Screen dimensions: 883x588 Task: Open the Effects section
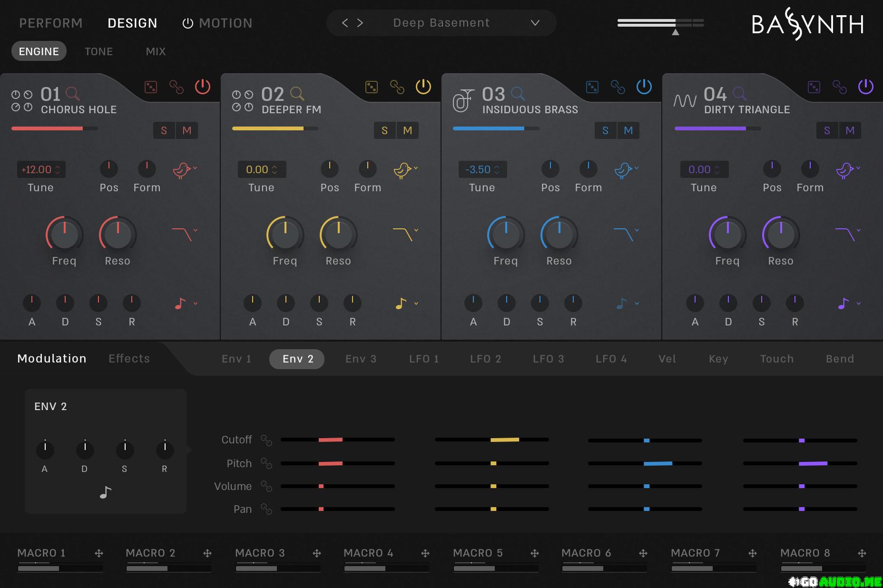click(x=129, y=358)
